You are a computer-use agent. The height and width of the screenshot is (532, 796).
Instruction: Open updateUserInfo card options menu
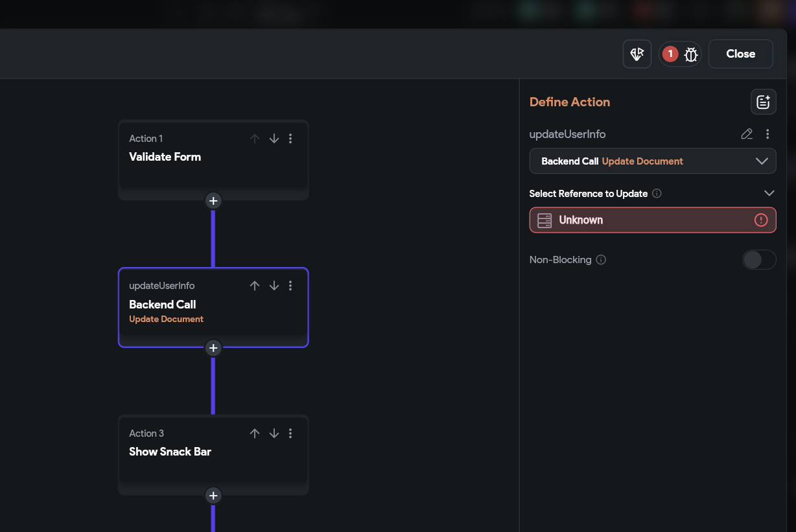[290, 286]
